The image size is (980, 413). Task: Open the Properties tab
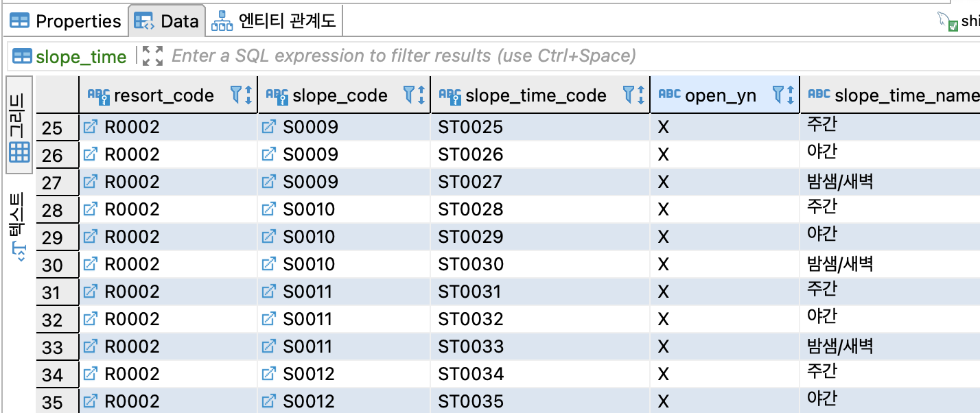pyautogui.click(x=65, y=21)
